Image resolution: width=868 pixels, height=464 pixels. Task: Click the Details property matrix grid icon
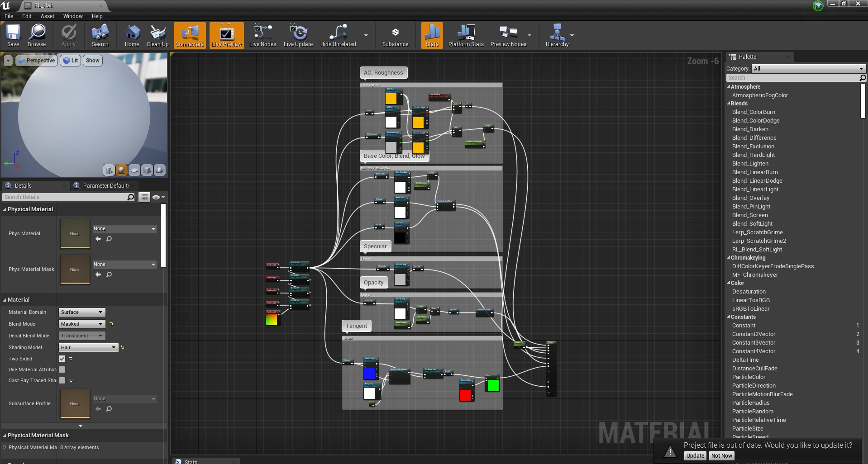click(144, 197)
